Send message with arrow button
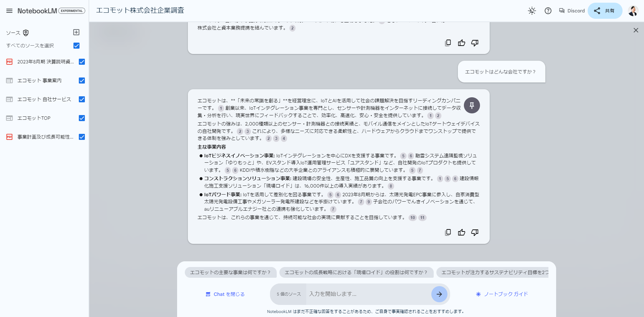This screenshot has width=644, height=317. coord(439,294)
